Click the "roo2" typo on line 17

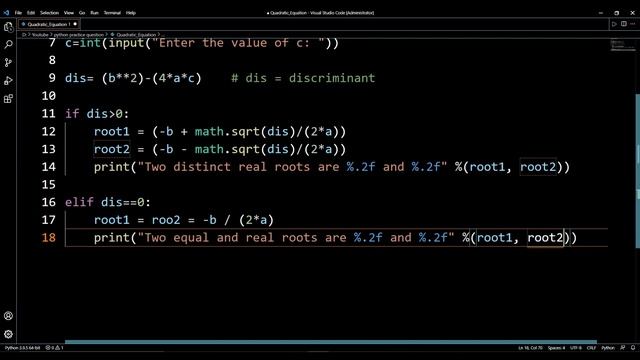[x=166, y=220]
